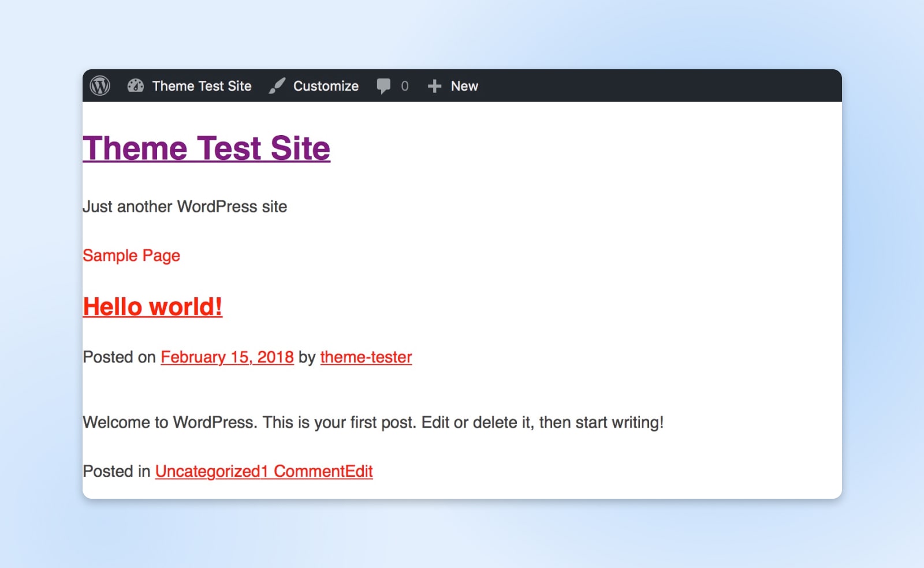This screenshot has height=568, width=924.
Task: Open the Uncategorized category link
Action: tap(191, 471)
